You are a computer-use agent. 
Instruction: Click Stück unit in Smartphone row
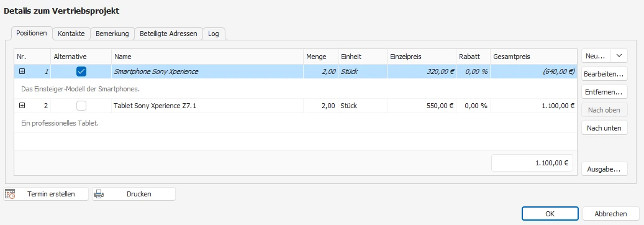click(362, 71)
